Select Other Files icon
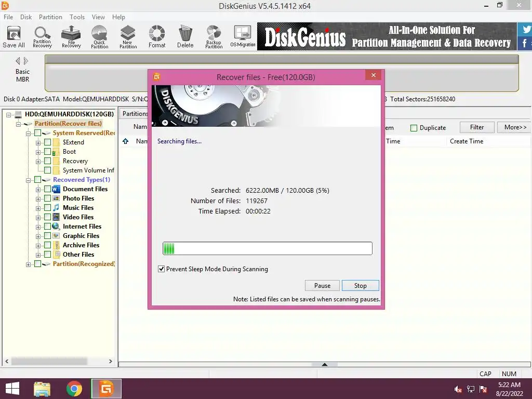The height and width of the screenshot is (399, 532). (57, 254)
